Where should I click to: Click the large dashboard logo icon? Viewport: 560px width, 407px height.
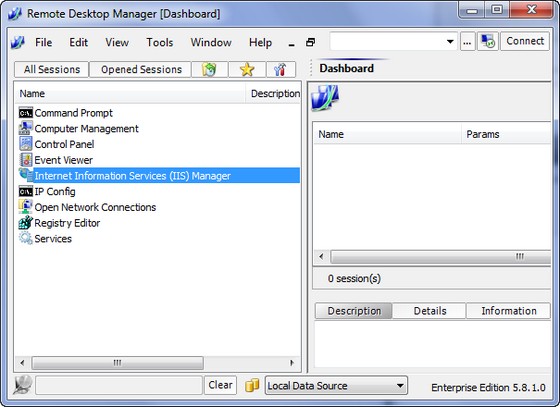click(325, 98)
